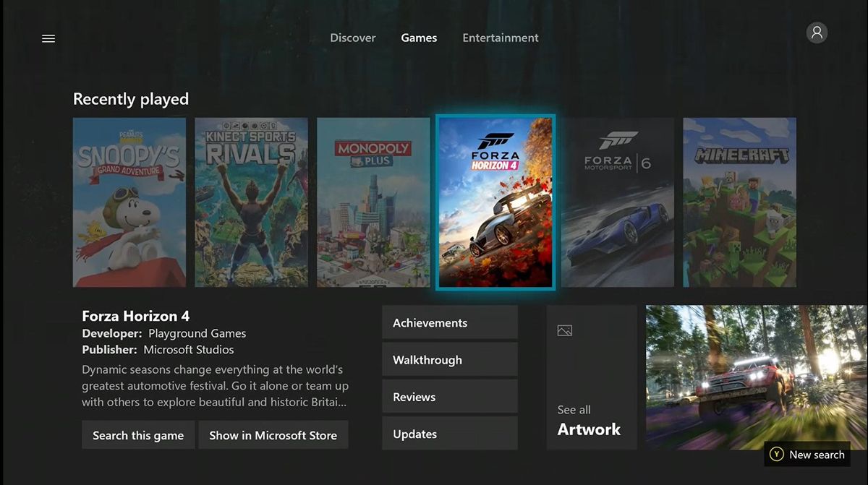
Task: Read Reviews for the game
Action: [x=449, y=396]
